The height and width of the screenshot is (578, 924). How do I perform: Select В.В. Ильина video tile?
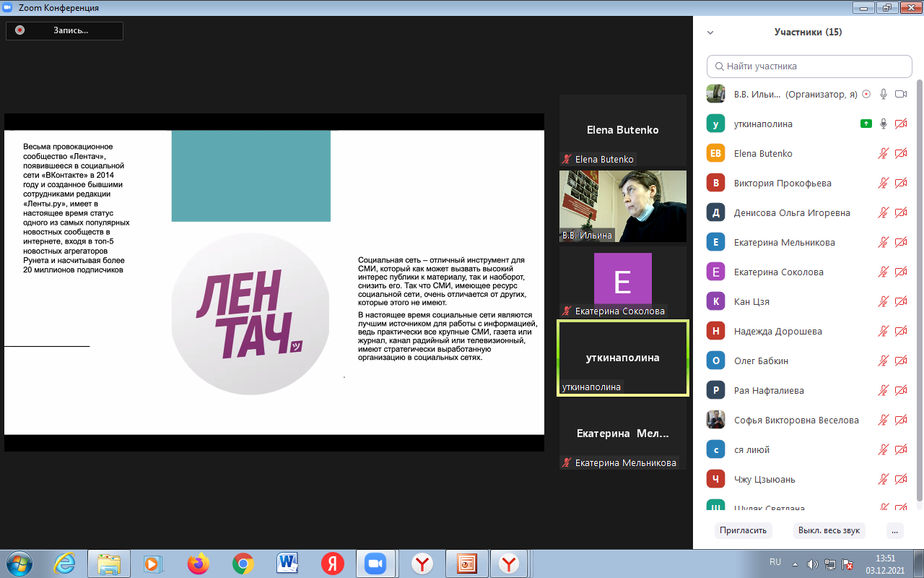pos(622,206)
